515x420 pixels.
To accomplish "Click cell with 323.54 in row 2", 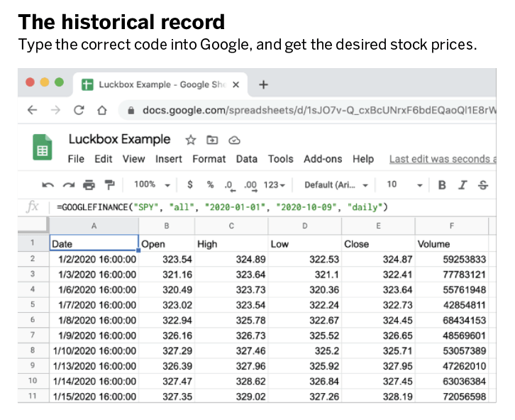I will click(x=167, y=259).
